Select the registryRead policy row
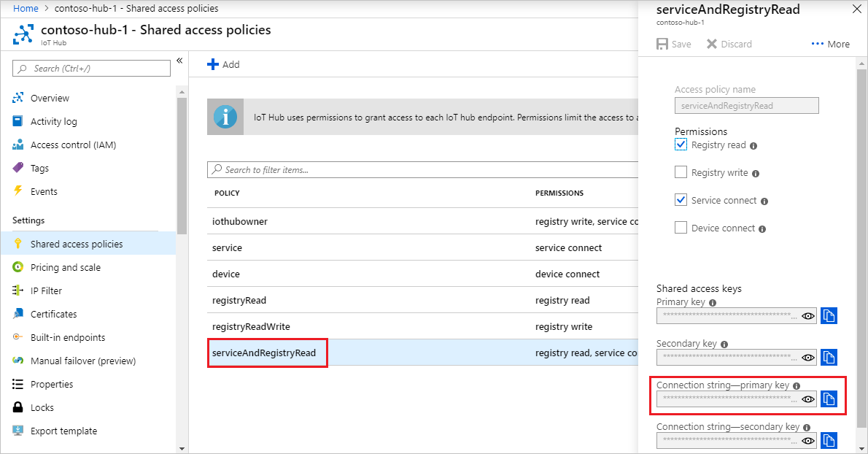Viewport: 868px width, 454px height. [x=422, y=300]
